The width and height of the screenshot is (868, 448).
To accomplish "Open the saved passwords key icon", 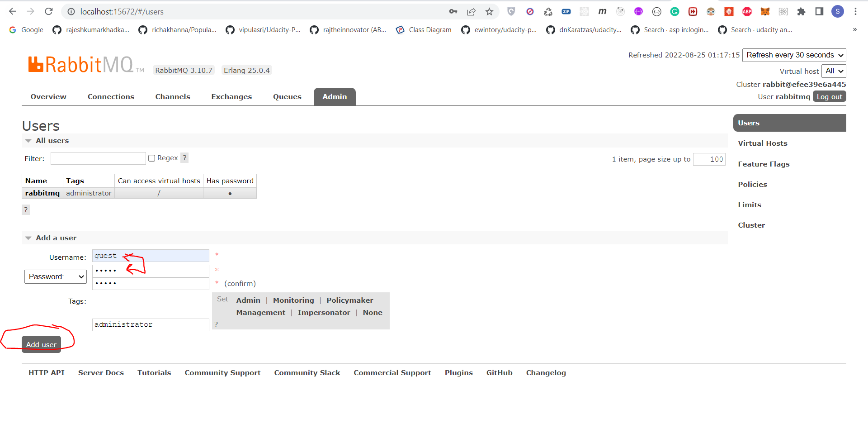I will pyautogui.click(x=453, y=12).
